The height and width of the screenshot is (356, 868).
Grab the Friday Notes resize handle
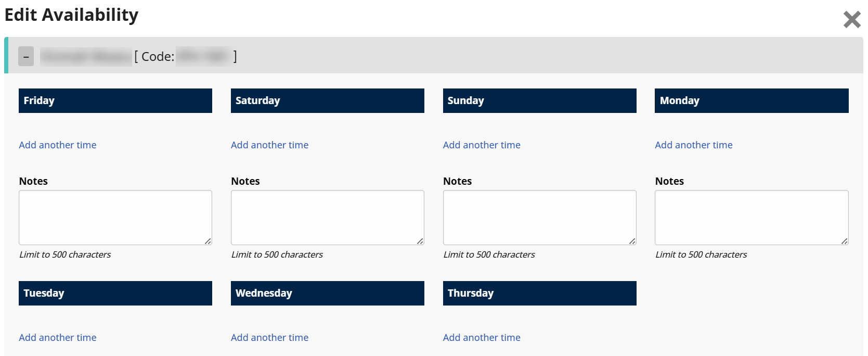pos(208,241)
